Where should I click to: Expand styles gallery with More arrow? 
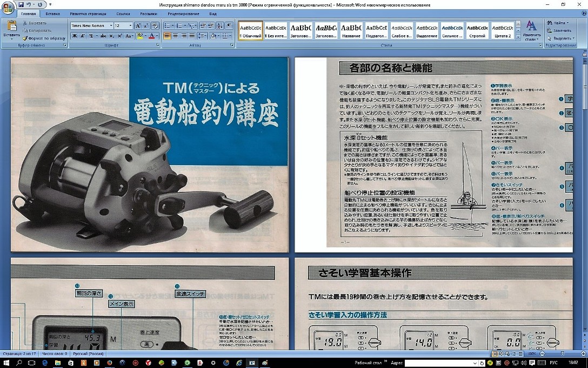point(518,36)
